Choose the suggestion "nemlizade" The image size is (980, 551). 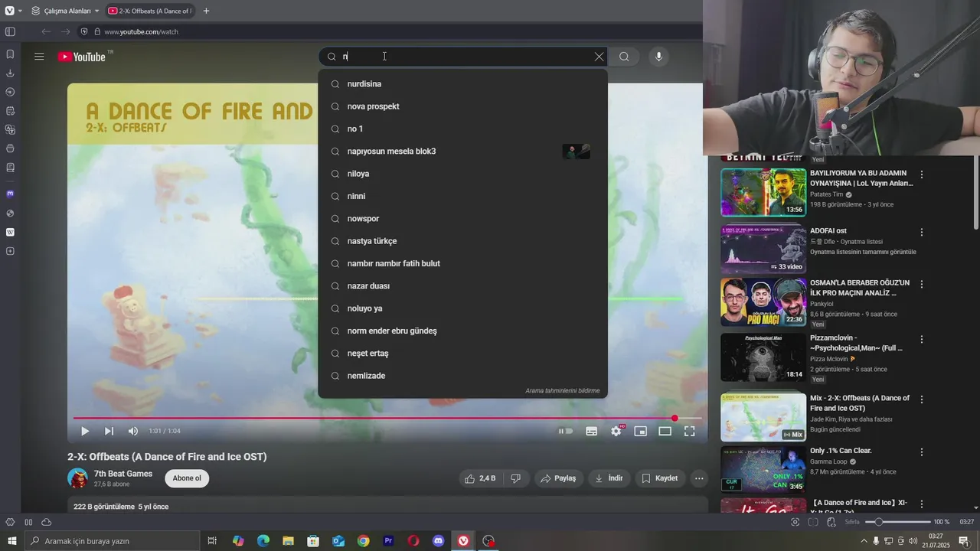[462, 376]
